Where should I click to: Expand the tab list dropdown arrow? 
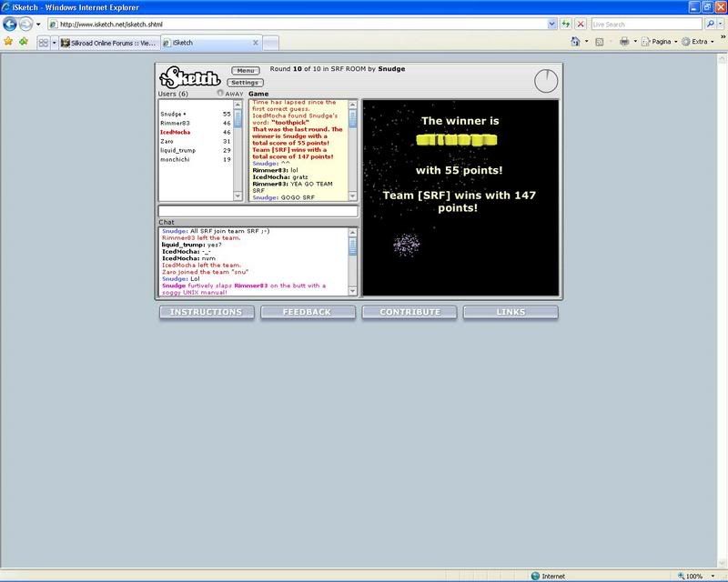tap(54, 43)
